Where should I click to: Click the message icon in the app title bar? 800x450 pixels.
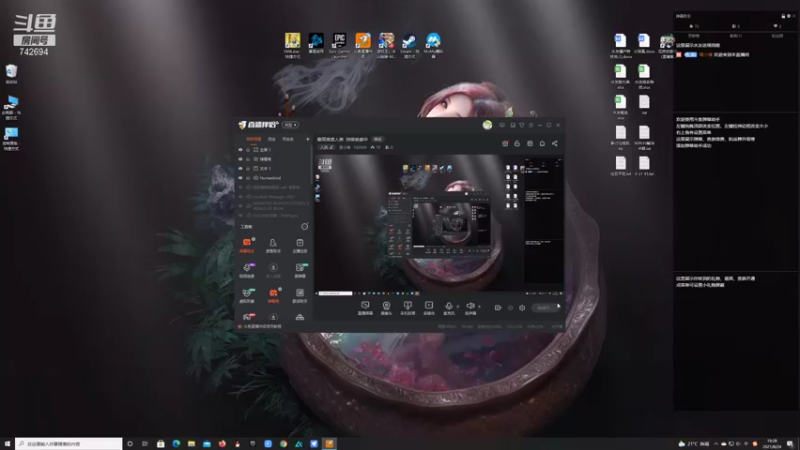502,125
